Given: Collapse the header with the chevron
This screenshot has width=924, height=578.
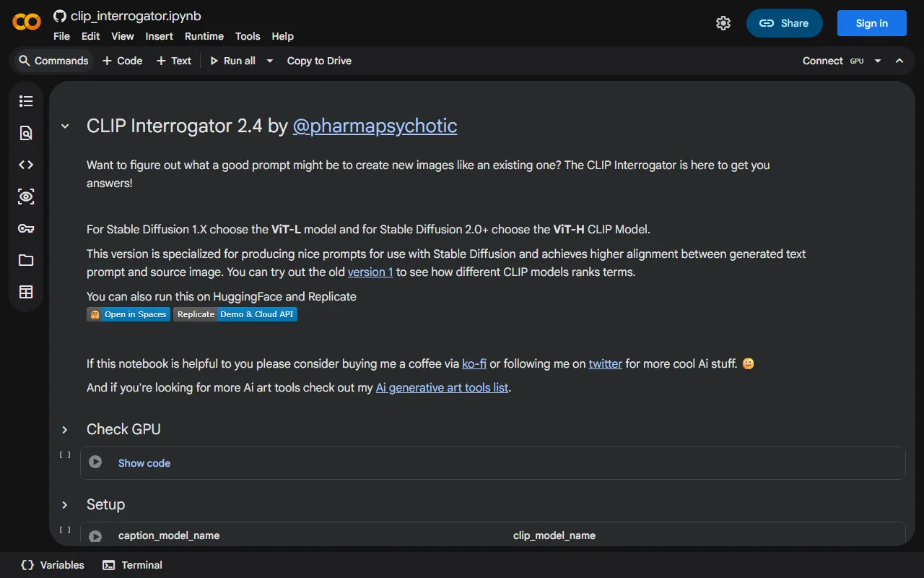Looking at the screenshot, I should 899,61.
